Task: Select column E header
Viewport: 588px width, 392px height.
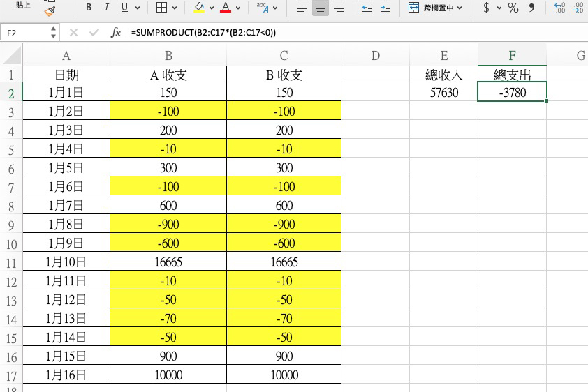Action: (x=444, y=55)
